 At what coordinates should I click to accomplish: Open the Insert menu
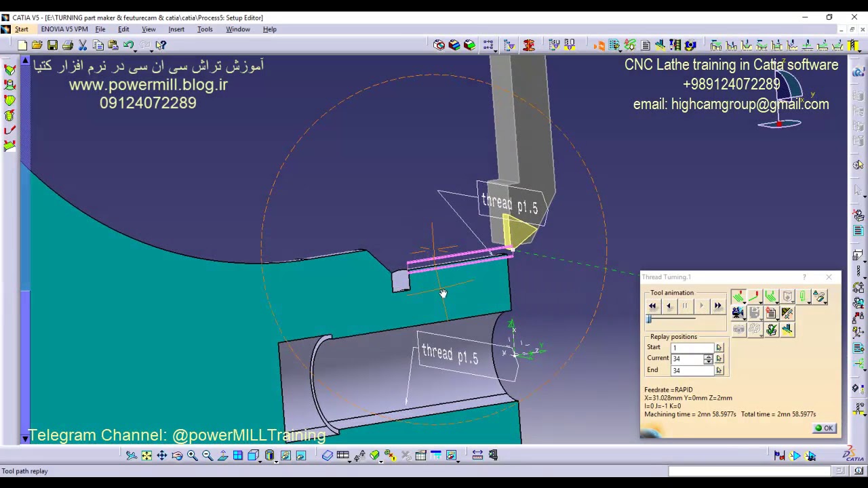pos(176,29)
